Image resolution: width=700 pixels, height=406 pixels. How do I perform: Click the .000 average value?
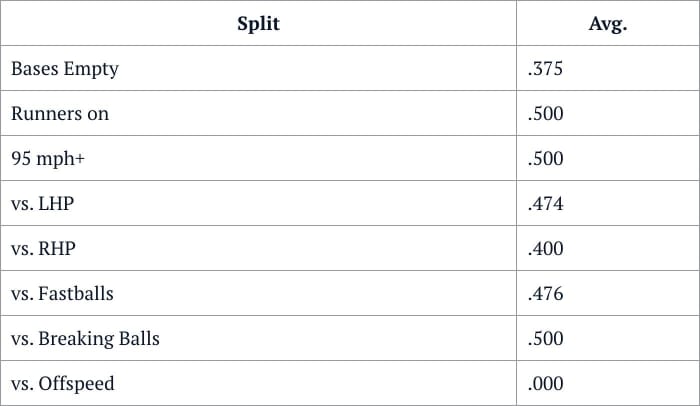coord(544,384)
